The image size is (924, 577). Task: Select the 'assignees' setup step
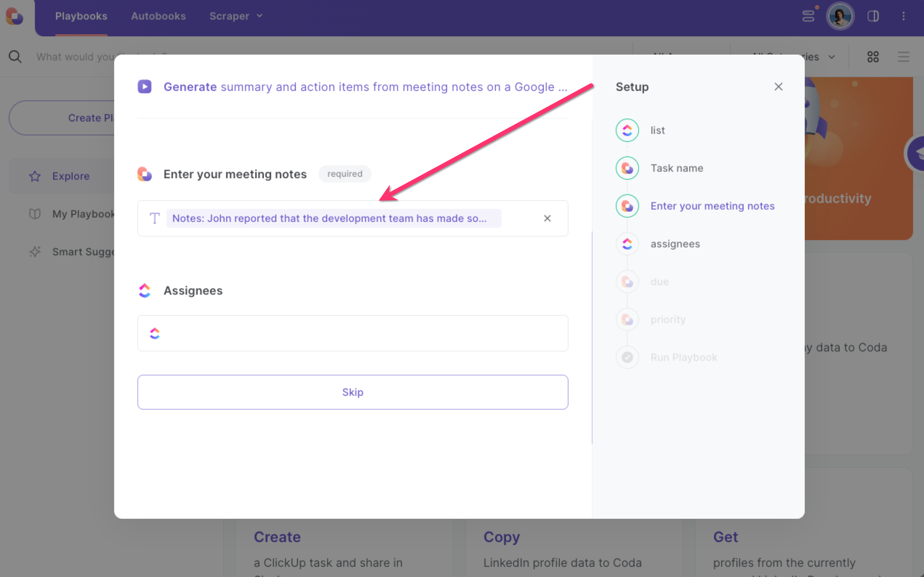675,243
